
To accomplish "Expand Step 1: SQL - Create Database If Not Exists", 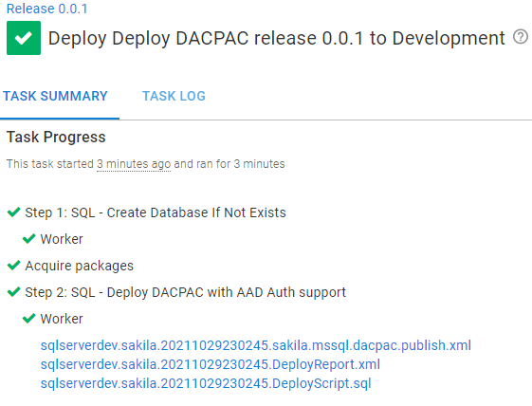I will [156, 212].
